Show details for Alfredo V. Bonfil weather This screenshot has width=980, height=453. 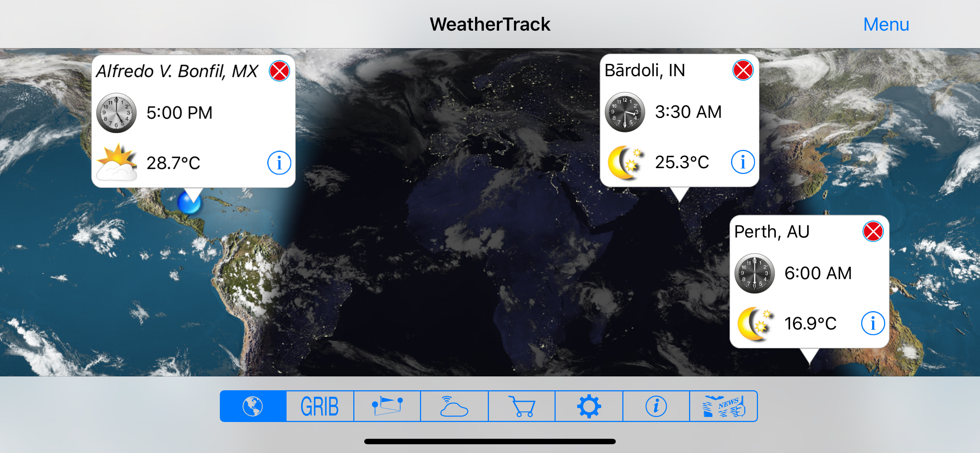click(279, 163)
